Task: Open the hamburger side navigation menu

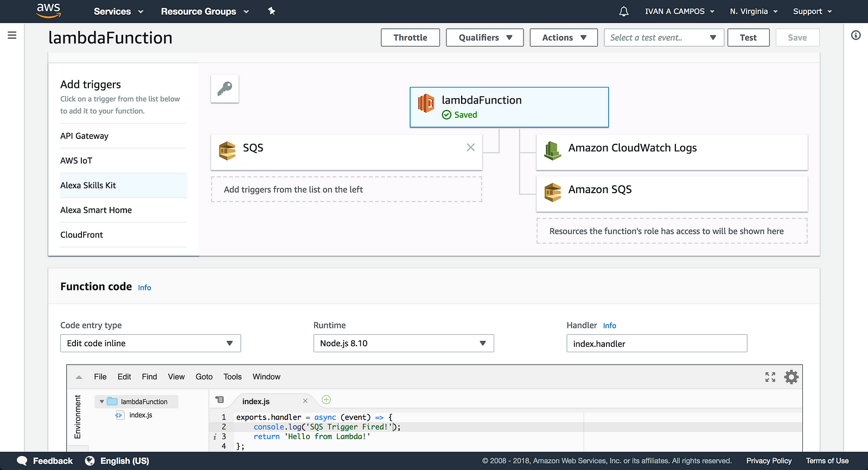Action: (x=12, y=35)
